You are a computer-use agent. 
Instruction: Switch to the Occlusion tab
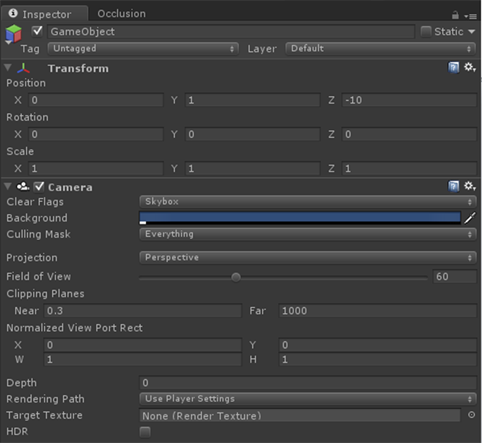pyautogui.click(x=121, y=14)
